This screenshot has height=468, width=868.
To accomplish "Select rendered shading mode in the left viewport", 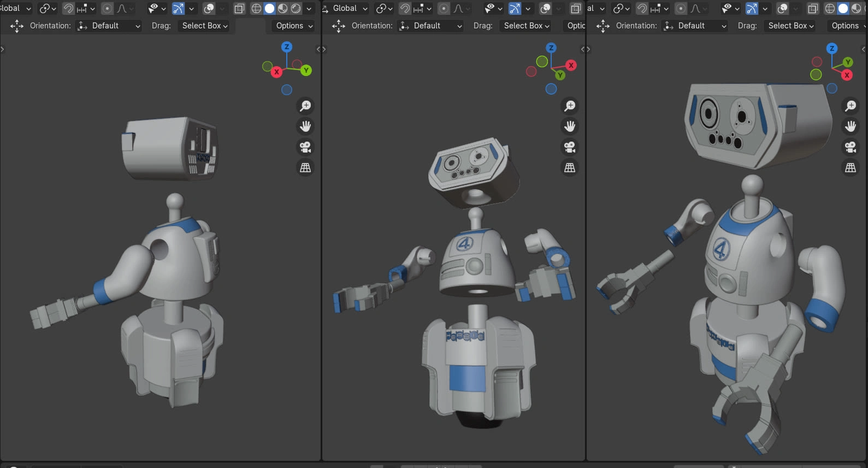I will tap(296, 8).
